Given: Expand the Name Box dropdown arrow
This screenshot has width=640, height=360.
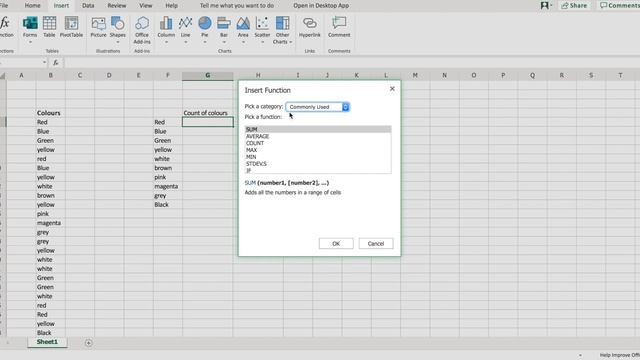Looking at the screenshot, I should click(x=44, y=62).
